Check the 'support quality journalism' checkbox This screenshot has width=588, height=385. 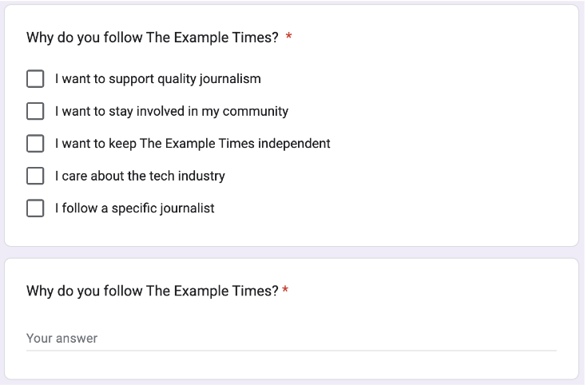pos(35,79)
